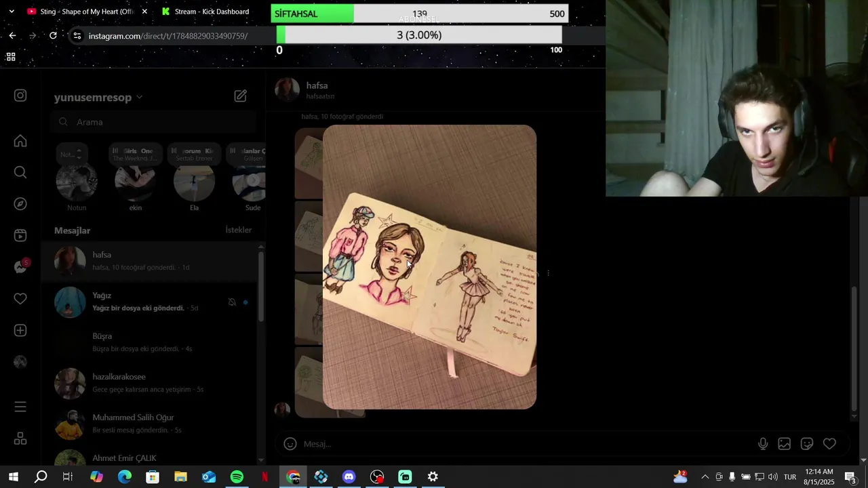Switch to Sting - Shape of My Heart tab
The height and width of the screenshot is (488, 868).
[x=87, y=12]
